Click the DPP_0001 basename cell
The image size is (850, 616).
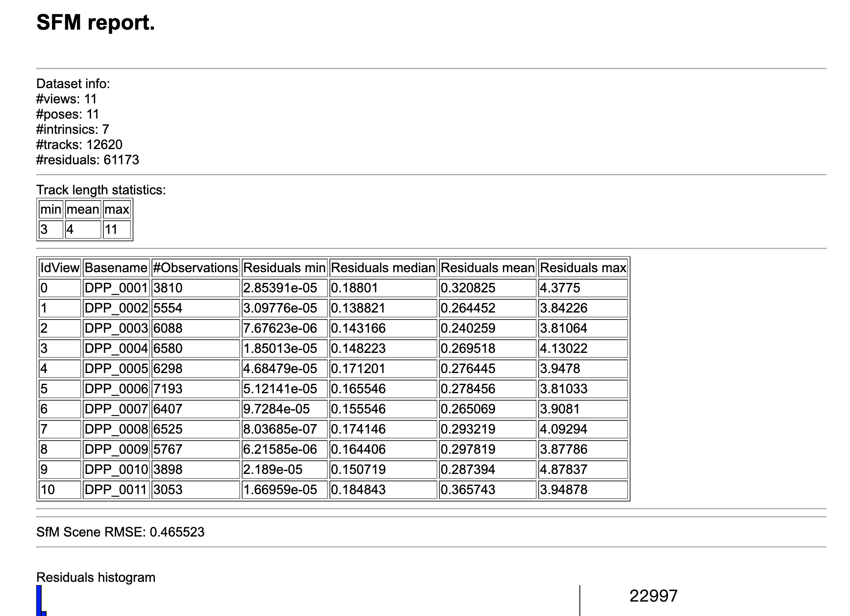click(116, 288)
